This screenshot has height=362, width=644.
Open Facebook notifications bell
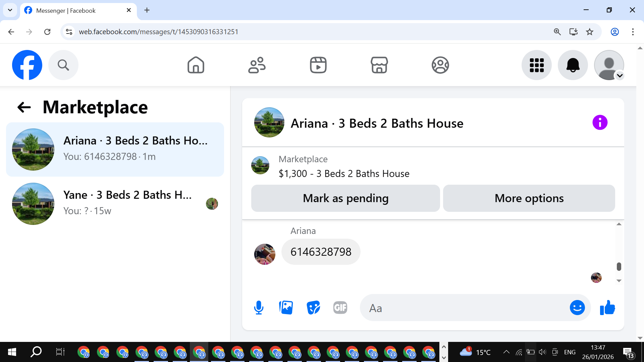coord(573,65)
